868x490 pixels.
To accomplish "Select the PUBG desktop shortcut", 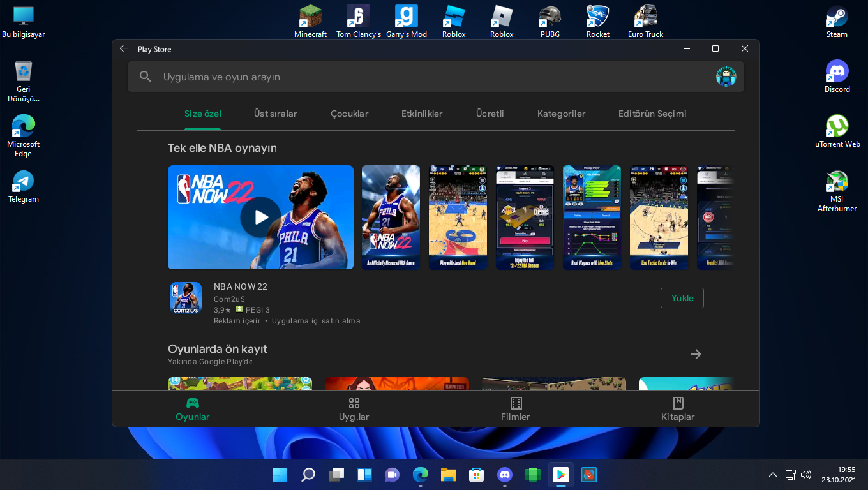I will tap(550, 22).
